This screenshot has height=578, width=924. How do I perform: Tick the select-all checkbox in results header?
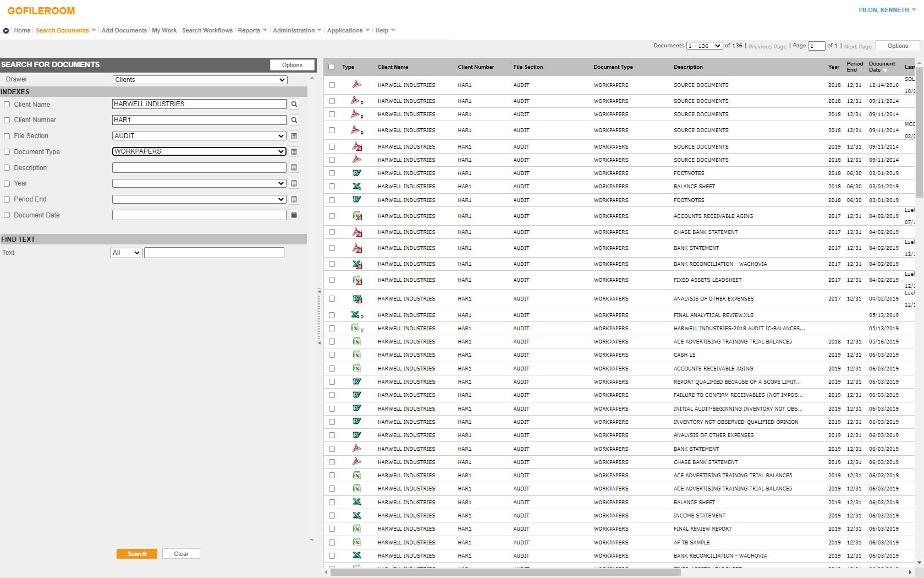331,67
